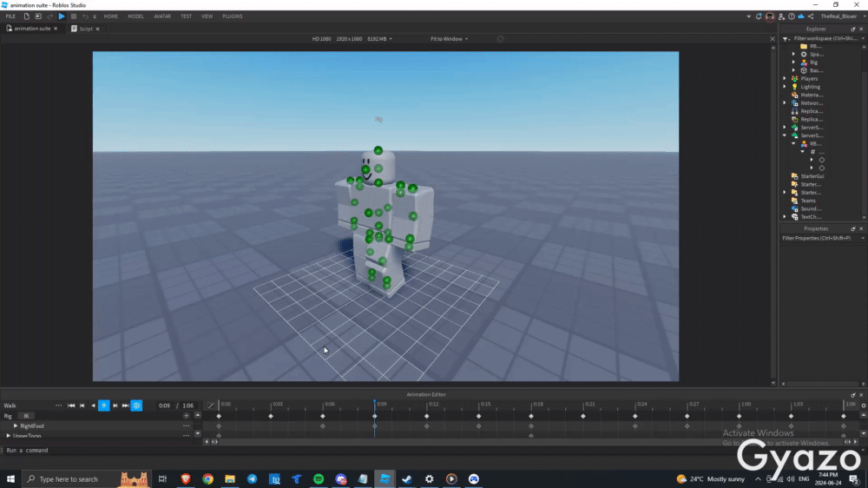Select the summary keyframe at 0:03
Image resolution: width=868 pixels, height=488 pixels.
pyautogui.click(x=271, y=416)
